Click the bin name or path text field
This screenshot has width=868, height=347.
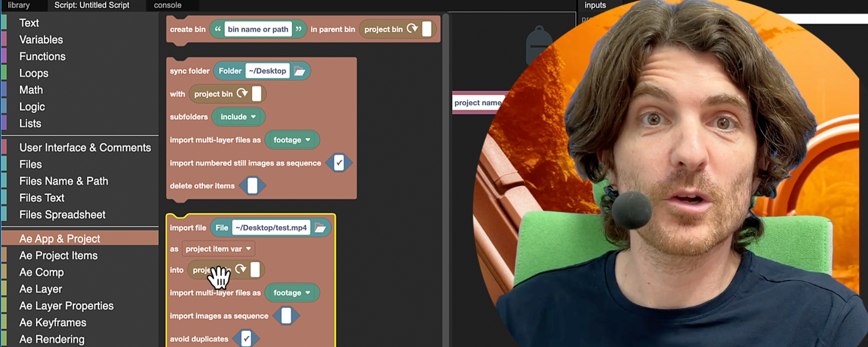click(x=258, y=29)
